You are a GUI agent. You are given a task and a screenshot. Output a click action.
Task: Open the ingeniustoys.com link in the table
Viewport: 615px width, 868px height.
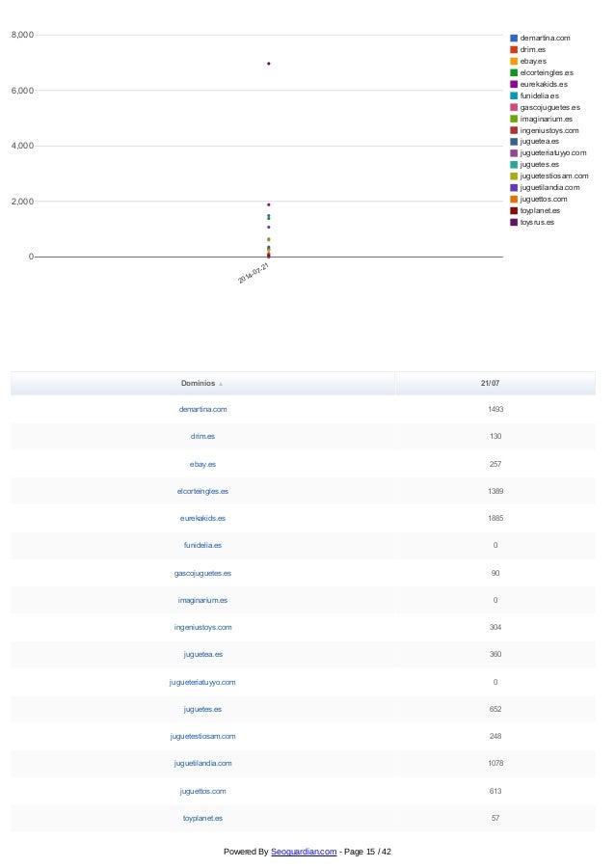(x=203, y=628)
